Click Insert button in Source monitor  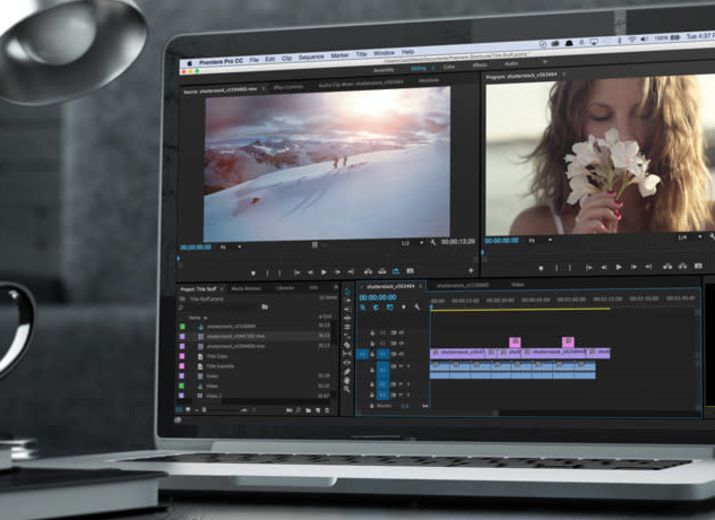coord(368,271)
